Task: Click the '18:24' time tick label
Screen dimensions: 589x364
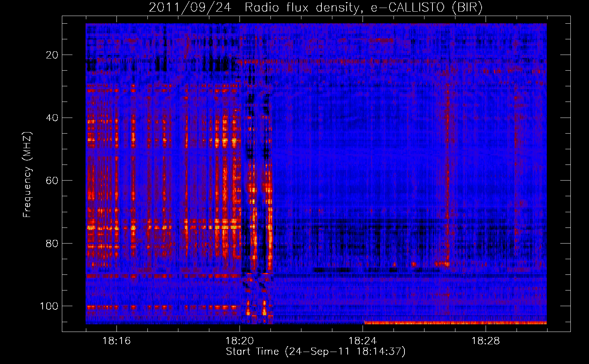Action: (363, 341)
